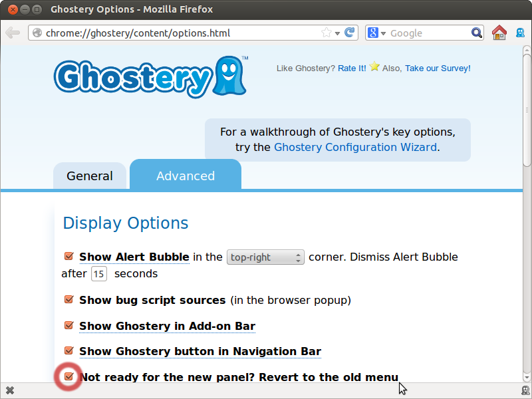532x399 pixels.
Task: Switch to the General tab
Action: 90,176
